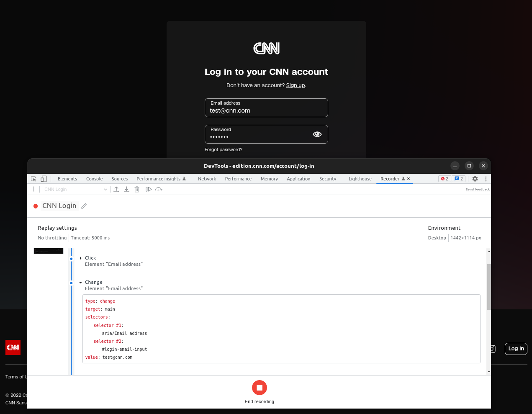This screenshot has width=532, height=414.
Task: Add a new recording with plus icon
Action: tap(34, 189)
